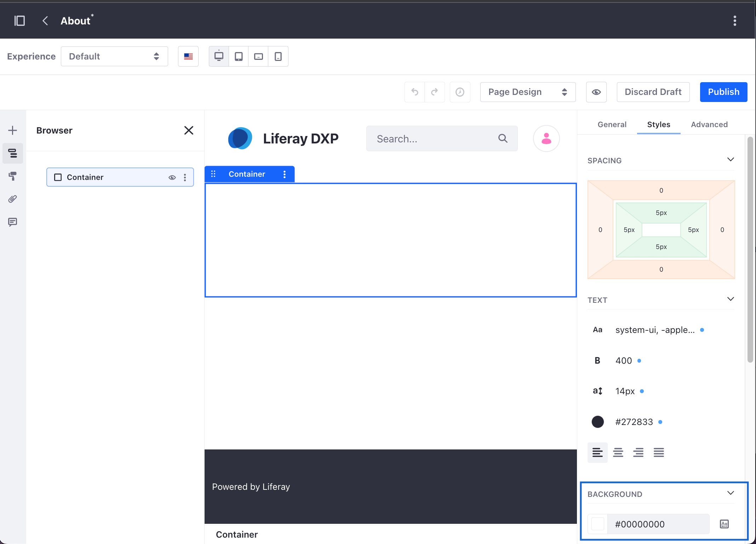
Task: Toggle Container visibility eye icon
Action: click(x=172, y=177)
